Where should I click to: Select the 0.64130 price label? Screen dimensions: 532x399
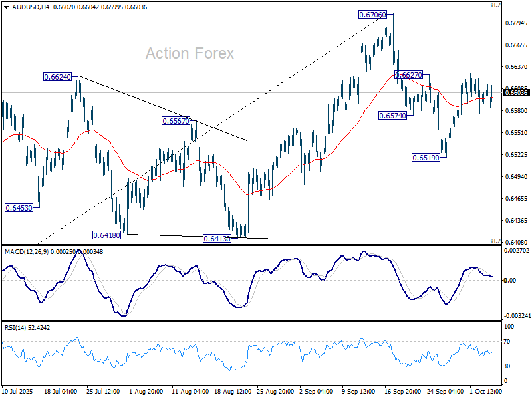tap(217, 239)
